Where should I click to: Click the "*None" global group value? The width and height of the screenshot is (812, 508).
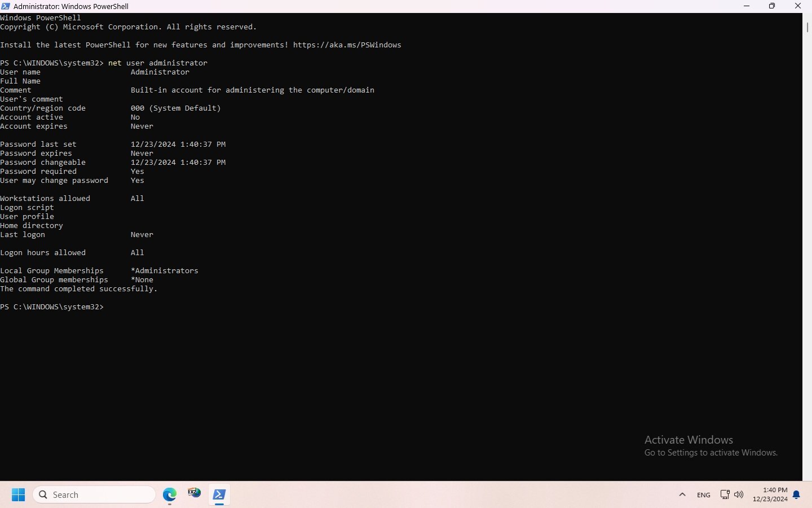142,280
